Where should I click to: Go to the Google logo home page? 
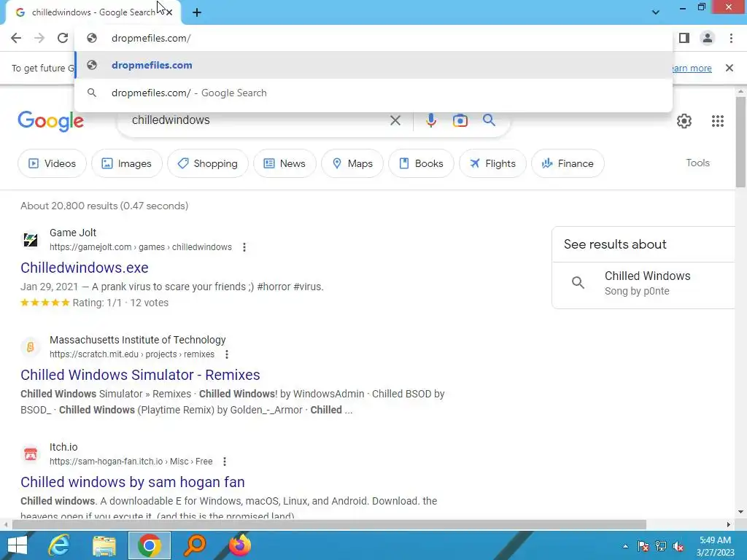point(50,121)
